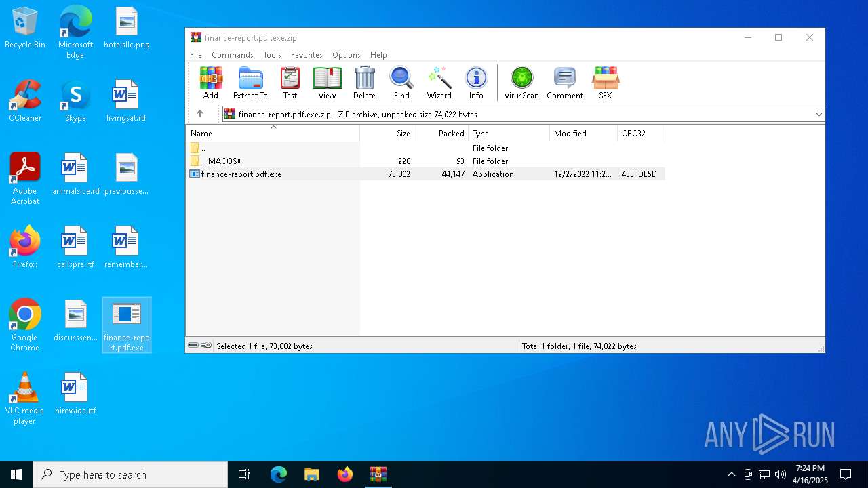Viewport: 868px width, 488px height.
Task: Open the notification center
Action: [846, 474]
